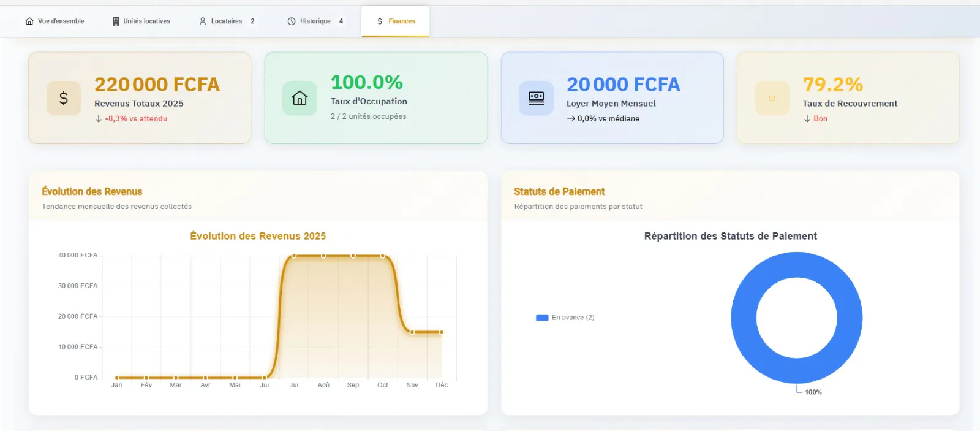Image resolution: width=980 pixels, height=431 pixels.
Task: Click the revenue data point above the Nov label
Action: pyautogui.click(x=412, y=332)
